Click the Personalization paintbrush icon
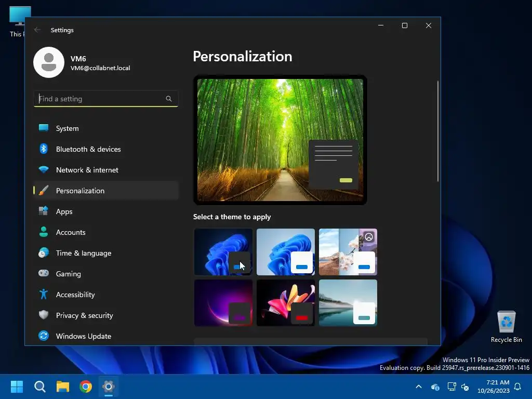 click(44, 190)
